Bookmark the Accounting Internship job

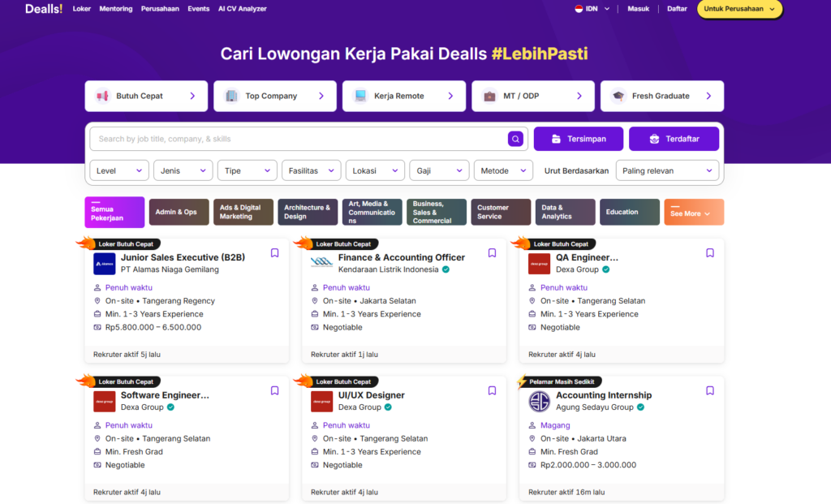(709, 390)
